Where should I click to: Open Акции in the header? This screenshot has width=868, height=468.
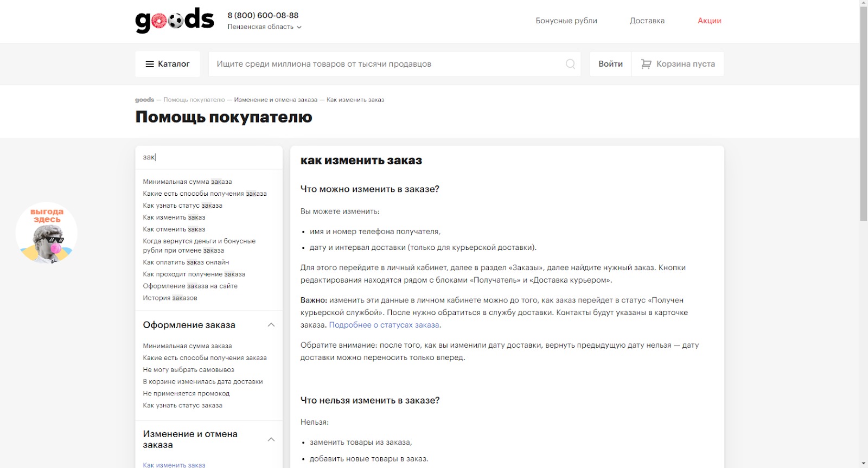(x=710, y=21)
